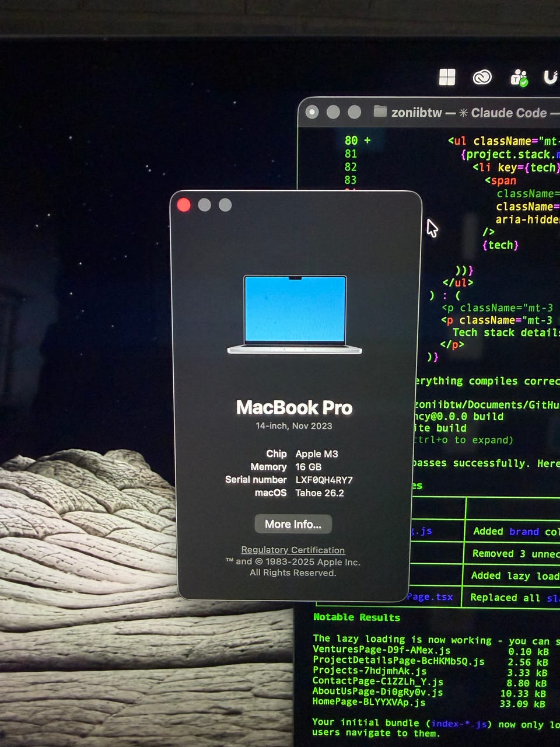
Task: Click the Apple Inc. copyright line
Action: click(293, 561)
